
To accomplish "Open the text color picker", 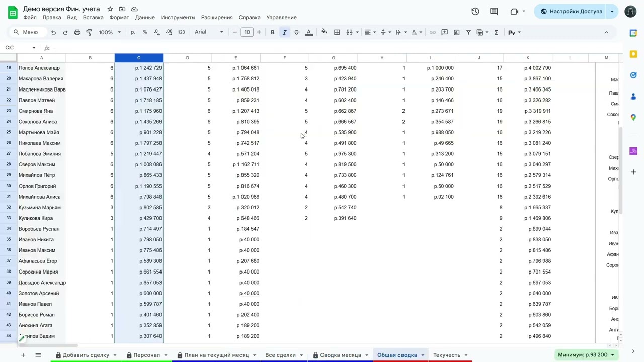I will pyautogui.click(x=309, y=32).
